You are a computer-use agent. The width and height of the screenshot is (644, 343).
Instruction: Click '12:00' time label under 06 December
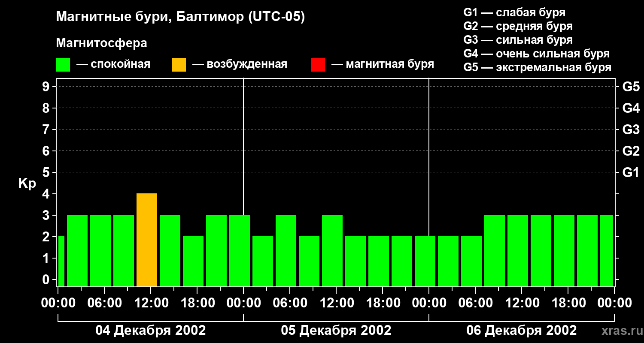(x=522, y=303)
